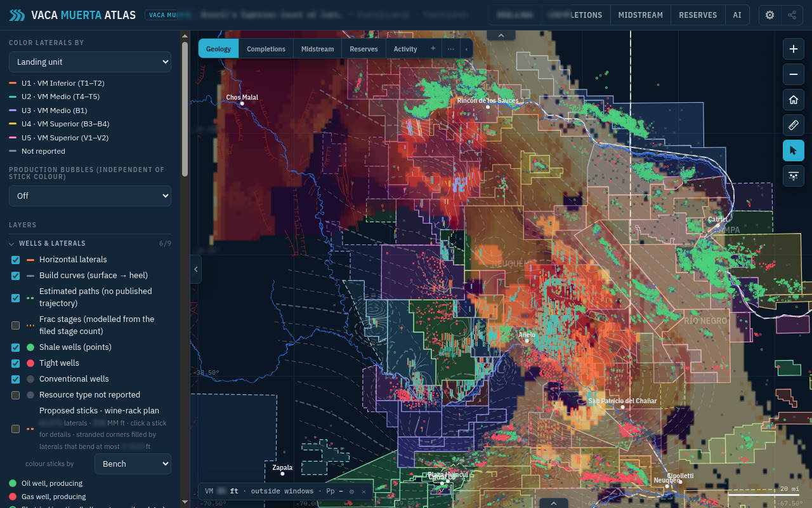Toggle Tight wells checkbox
812x508 pixels.
16,363
